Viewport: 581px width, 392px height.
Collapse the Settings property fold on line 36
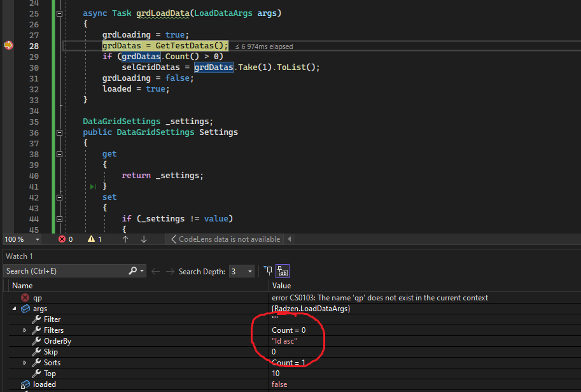coord(59,132)
